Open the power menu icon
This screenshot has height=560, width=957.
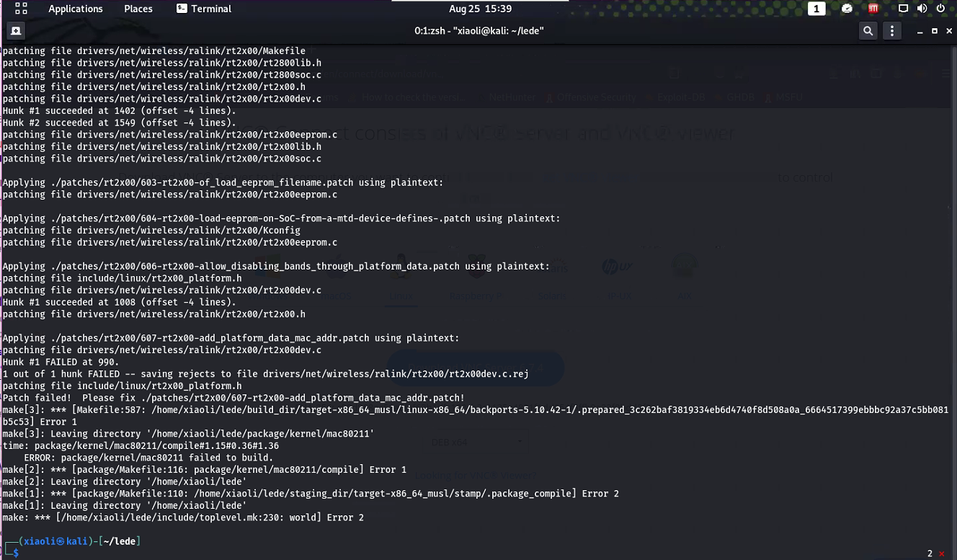point(941,8)
